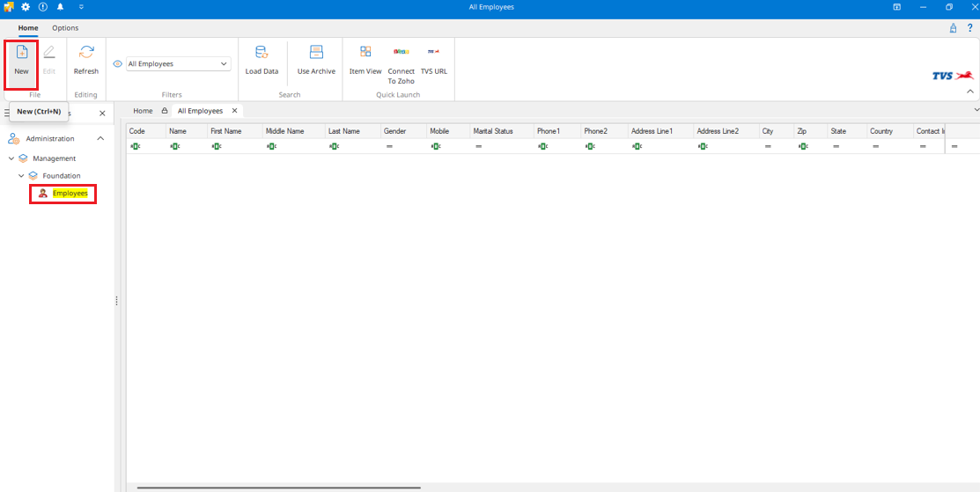This screenshot has height=492, width=980.
Task: Click the help question mark icon
Action: [x=969, y=28]
